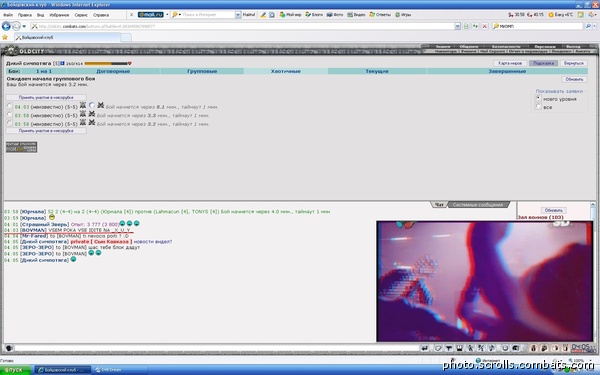Click the 'Принять участие в мясорубке' top button
The height and width of the screenshot is (375, 600).
[46, 97]
